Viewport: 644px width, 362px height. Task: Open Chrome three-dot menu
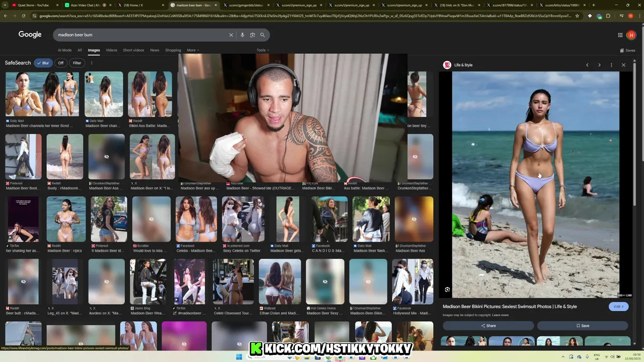pos(638,16)
